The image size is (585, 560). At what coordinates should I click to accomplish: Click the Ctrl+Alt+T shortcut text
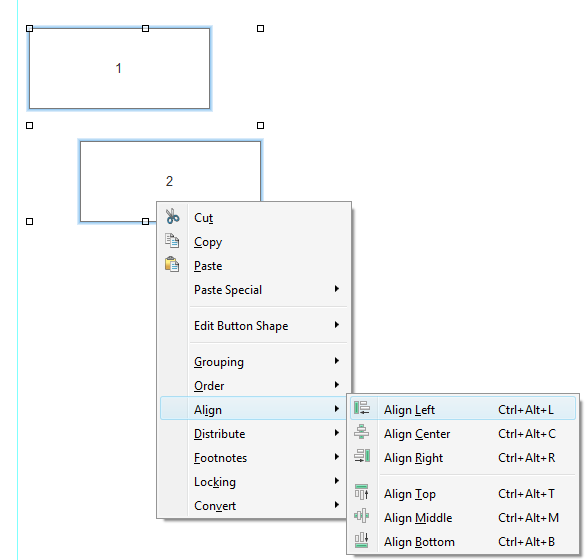pos(526,494)
